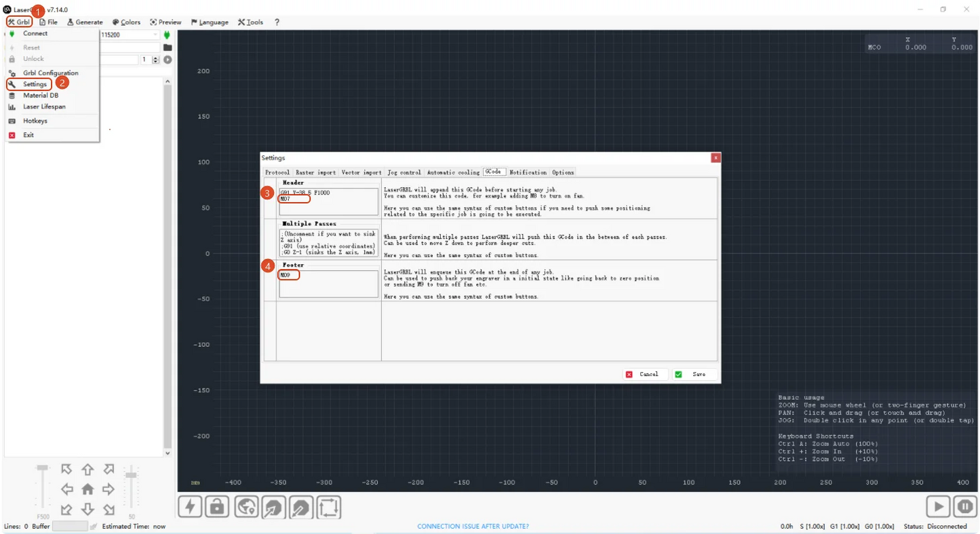Image resolution: width=980 pixels, height=534 pixels.
Task: Open the Preview menu
Action: [x=165, y=22]
